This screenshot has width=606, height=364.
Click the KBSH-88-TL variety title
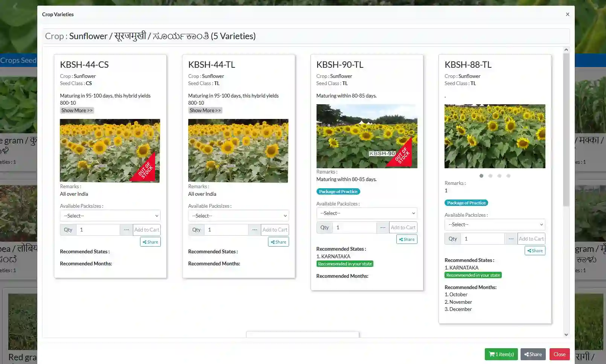click(468, 64)
